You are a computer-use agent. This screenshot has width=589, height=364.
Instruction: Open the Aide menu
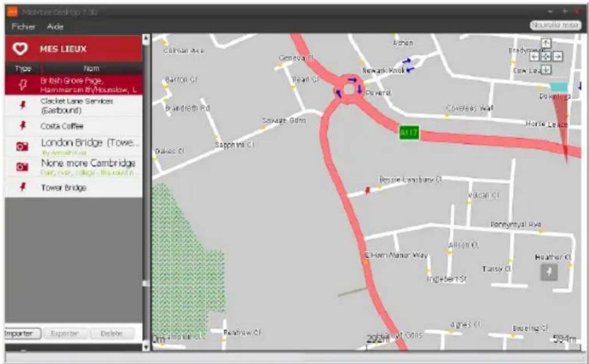pos(55,27)
